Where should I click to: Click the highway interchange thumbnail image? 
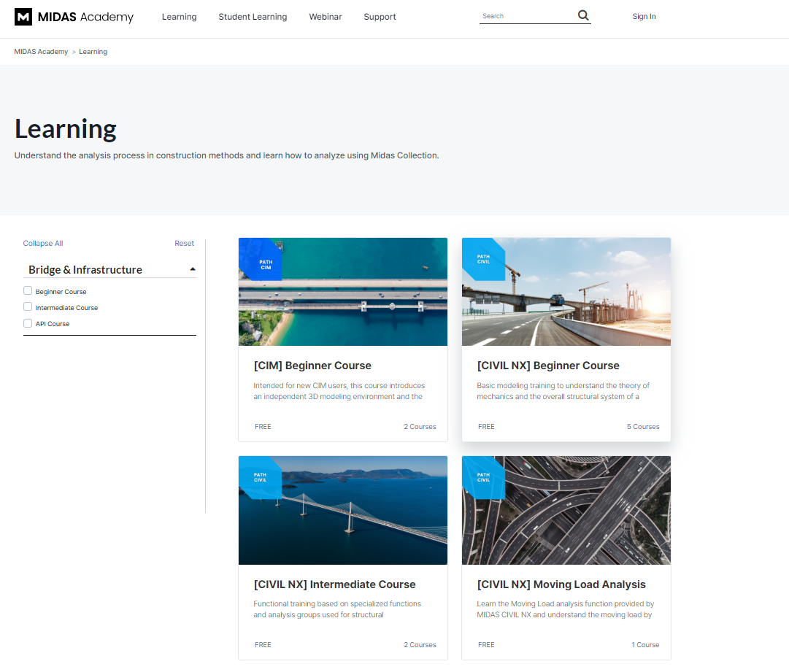pyautogui.click(x=566, y=511)
